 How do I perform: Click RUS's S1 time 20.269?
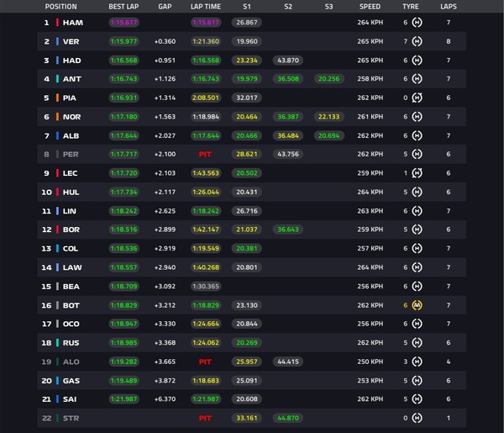click(247, 342)
